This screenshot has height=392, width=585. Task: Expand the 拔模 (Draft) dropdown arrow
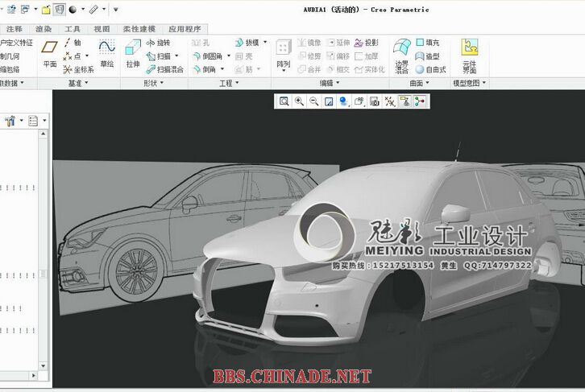click(x=265, y=43)
